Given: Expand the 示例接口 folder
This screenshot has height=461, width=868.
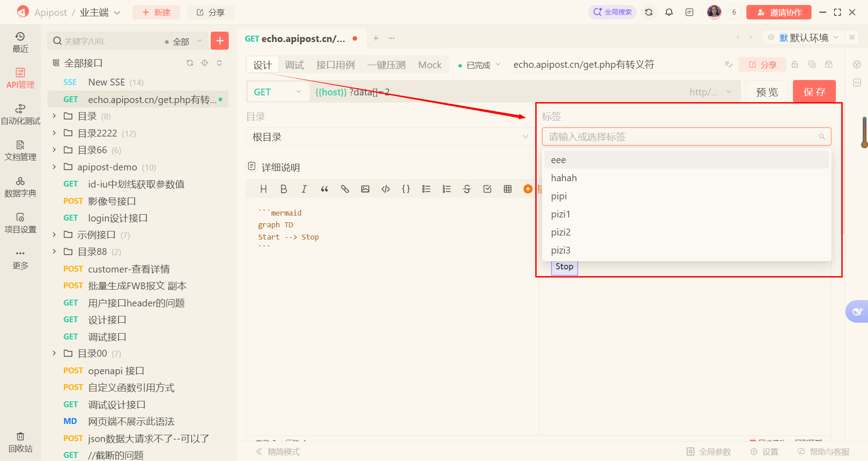Looking at the screenshot, I should click(x=54, y=235).
